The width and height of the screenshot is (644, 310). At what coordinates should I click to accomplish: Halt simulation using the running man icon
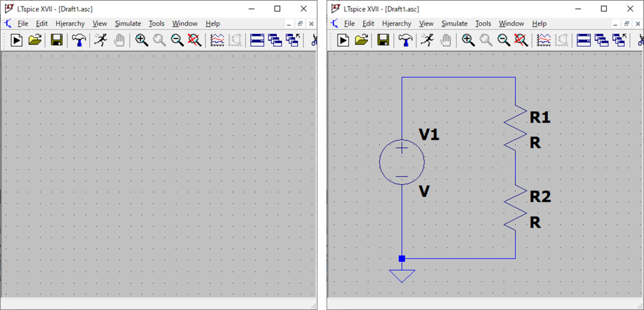click(x=100, y=40)
